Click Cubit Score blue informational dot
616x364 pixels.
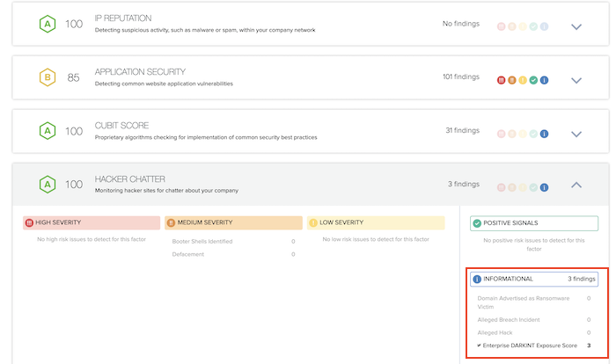tap(544, 134)
